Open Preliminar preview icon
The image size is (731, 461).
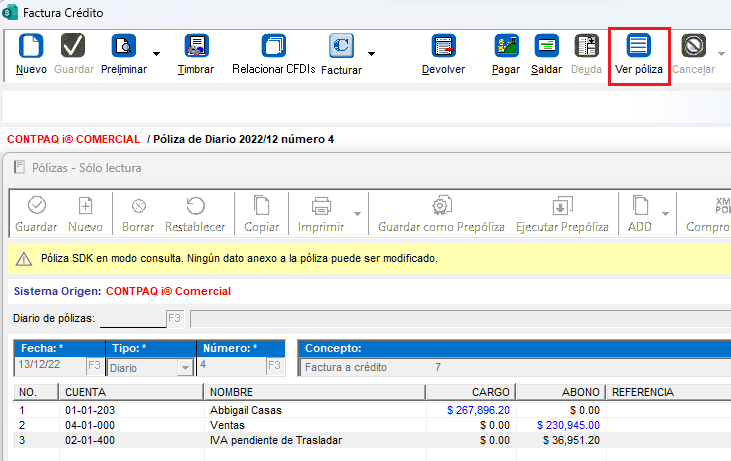tap(123, 46)
